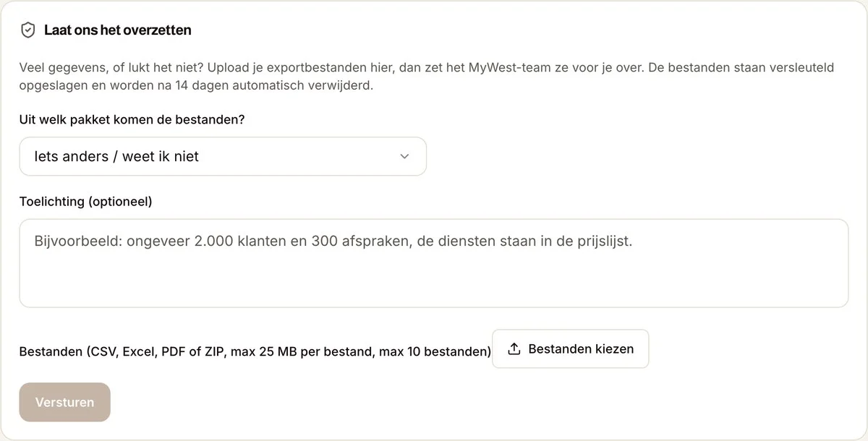Focus the Toelichting text area
Screen dimensions: 868x441
click(434, 263)
